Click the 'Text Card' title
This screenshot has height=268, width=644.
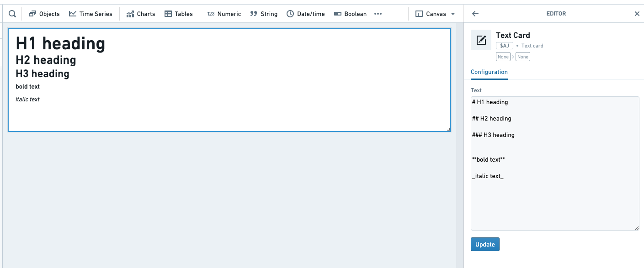coord(513,35)
